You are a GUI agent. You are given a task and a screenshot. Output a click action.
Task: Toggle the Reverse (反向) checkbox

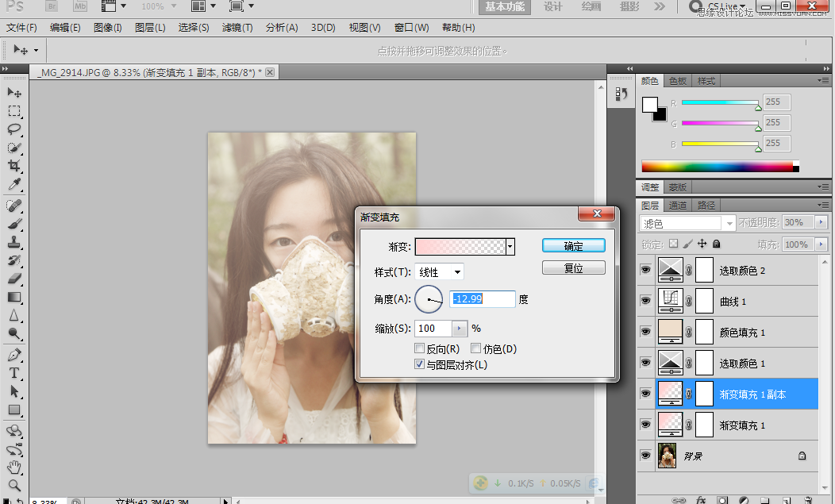(x=420, y=348)
